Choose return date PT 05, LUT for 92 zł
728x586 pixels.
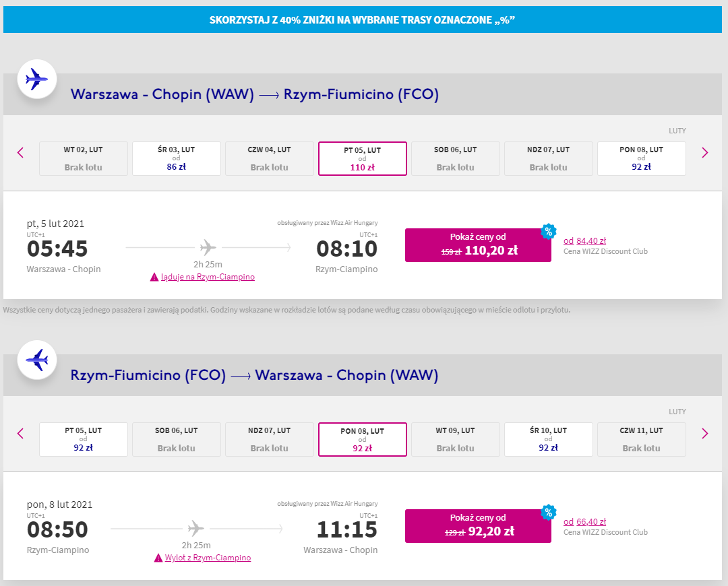click(84, 439)
